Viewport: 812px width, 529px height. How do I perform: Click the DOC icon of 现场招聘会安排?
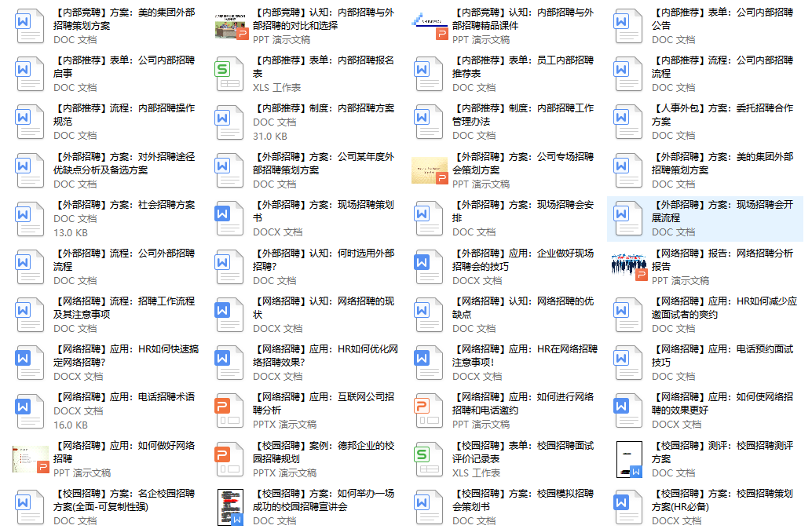pyautogui.click(x=429, y=219)
